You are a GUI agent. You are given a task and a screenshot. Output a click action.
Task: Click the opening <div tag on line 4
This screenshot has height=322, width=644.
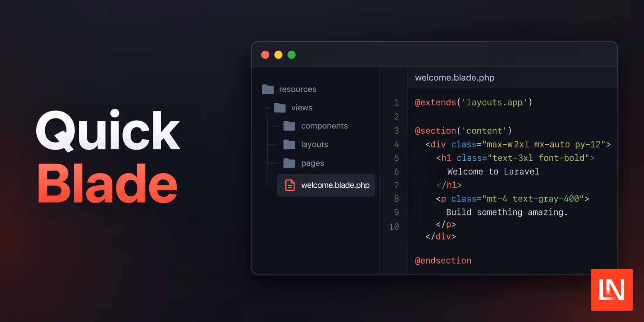pos(436,144)
